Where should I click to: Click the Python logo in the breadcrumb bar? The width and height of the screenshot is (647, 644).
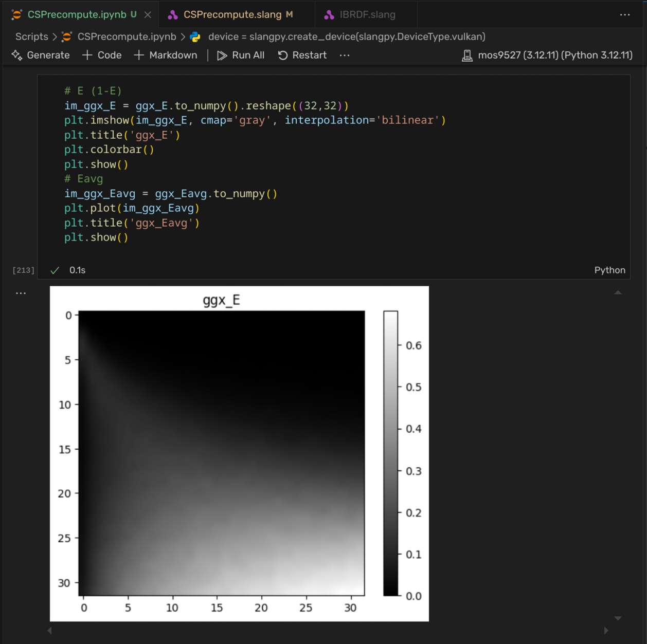click(194, 36)
